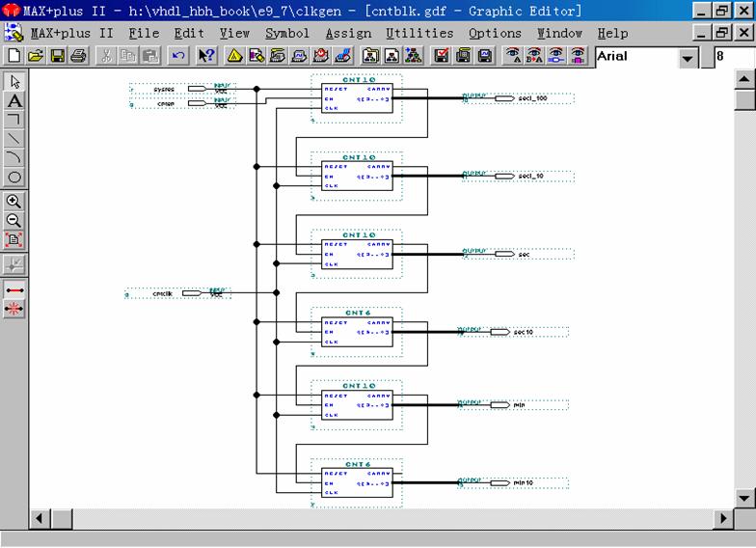Expand the Arial font dropdown arrow
The width and height of the screenshot is (756, 548).
pyautogui.click(x=688, y=58)
